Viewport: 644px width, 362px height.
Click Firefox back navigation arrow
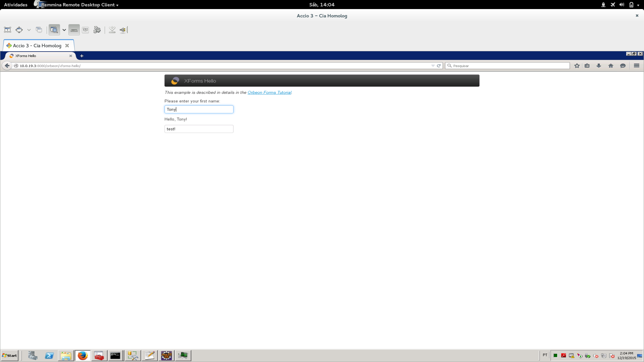click(x=7, y=66)
